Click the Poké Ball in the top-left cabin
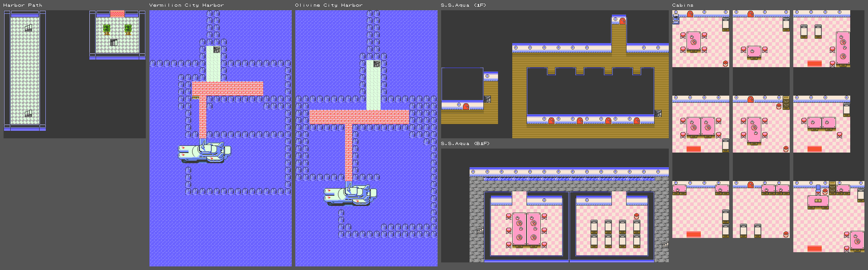 [726, 64]
